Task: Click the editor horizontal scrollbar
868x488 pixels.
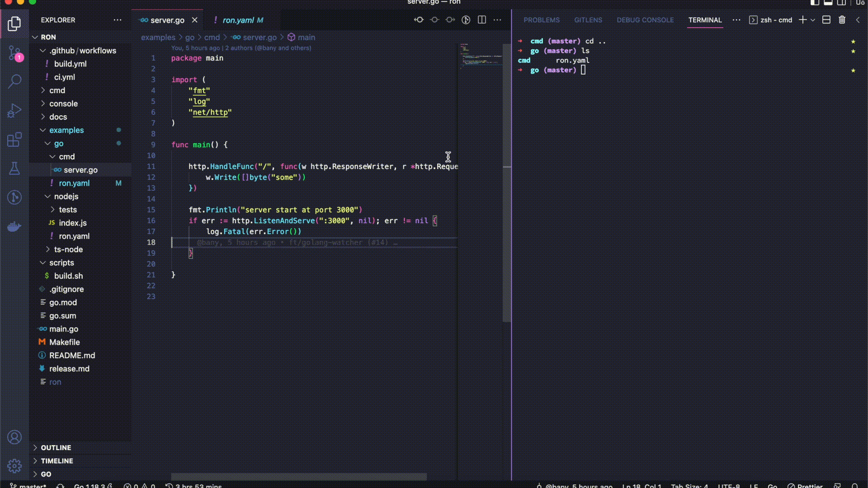Action: pos(298,477)
